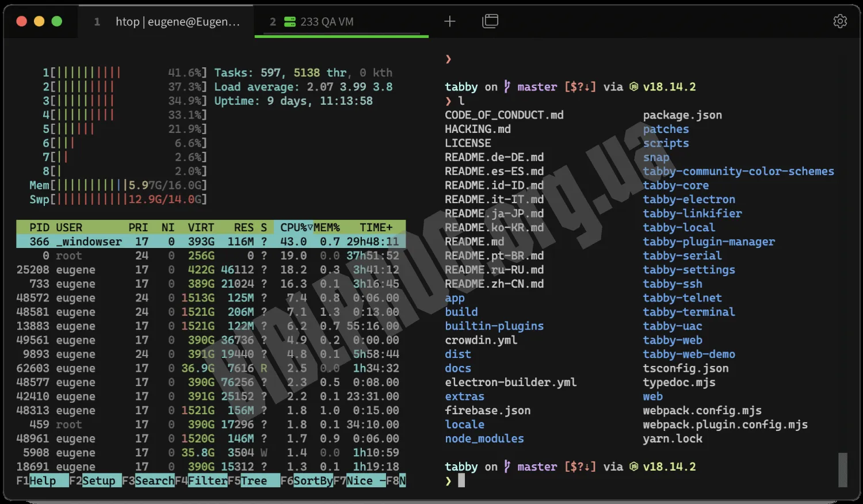
Task: Toggle Tree view in the htop footer
Action: (254, 480)
